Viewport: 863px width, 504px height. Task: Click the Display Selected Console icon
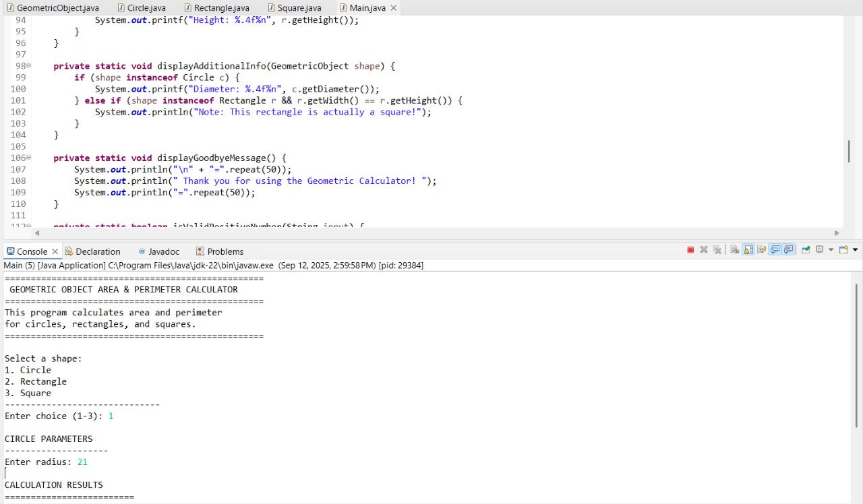click(820, 249)
